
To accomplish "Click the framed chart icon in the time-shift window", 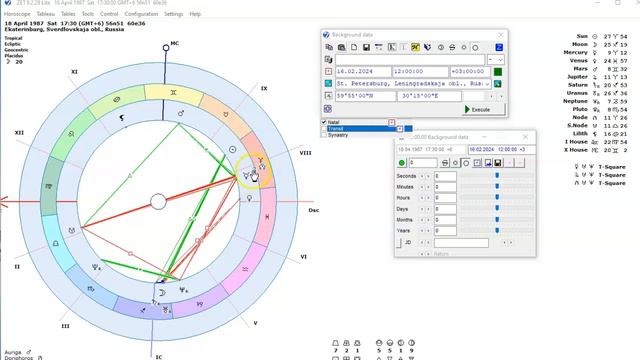I will pos(477,163).
